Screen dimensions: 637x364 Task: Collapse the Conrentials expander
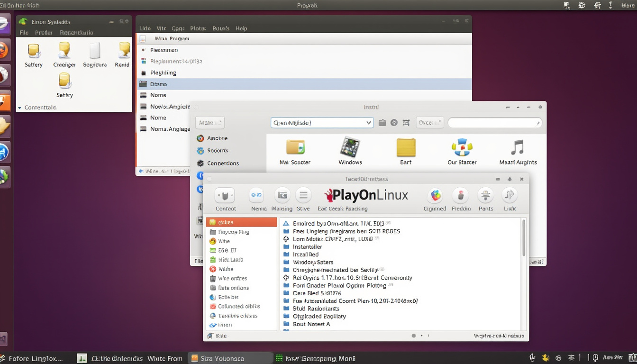tap(20, 108)
